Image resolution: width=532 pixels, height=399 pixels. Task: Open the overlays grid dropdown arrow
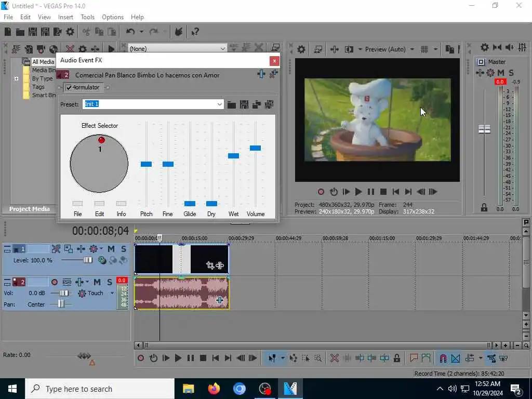point(435,49)
